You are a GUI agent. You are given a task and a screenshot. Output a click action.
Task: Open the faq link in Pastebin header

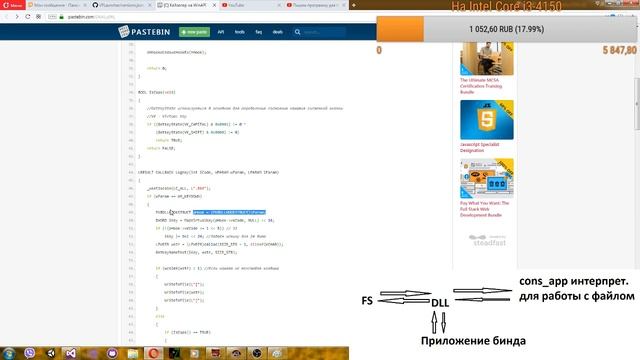coord(258,32)
